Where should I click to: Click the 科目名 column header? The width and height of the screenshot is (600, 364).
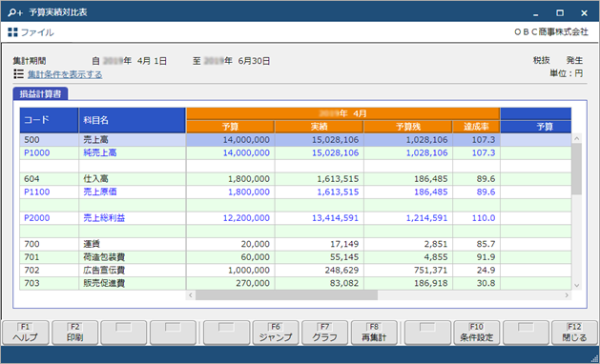(x=132, y=120)
